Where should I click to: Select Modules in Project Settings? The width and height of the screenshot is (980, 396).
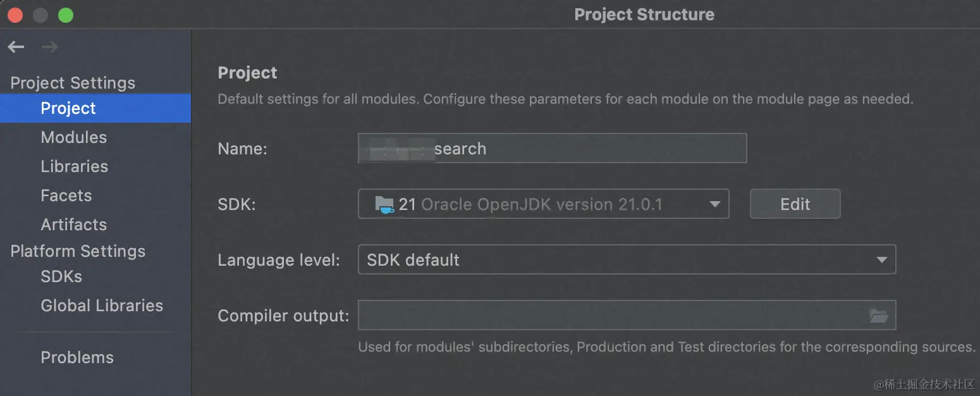coord(73,137)
